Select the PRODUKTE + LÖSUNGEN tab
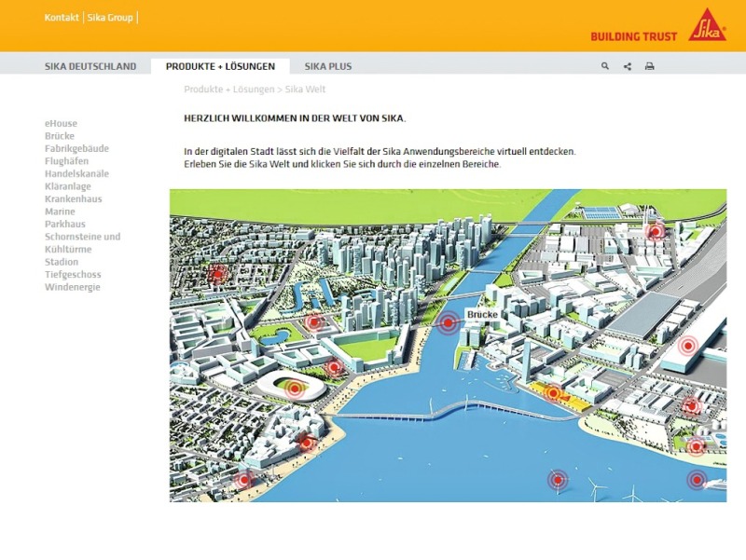 [x=220, y=66]
